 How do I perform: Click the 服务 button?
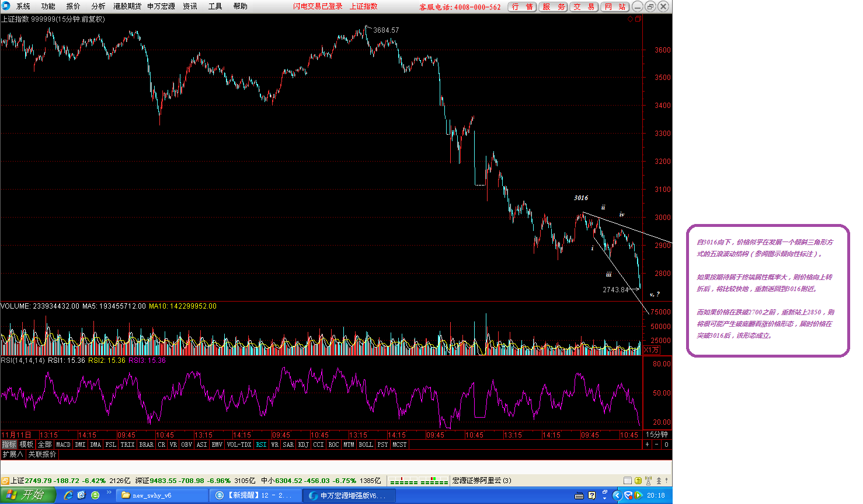click(554, 7)
